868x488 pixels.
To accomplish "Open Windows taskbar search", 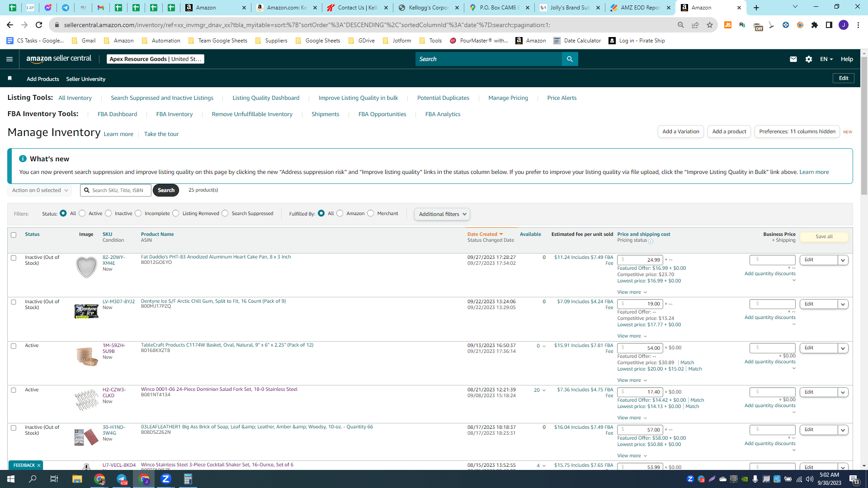I will [x=33, y=479].
